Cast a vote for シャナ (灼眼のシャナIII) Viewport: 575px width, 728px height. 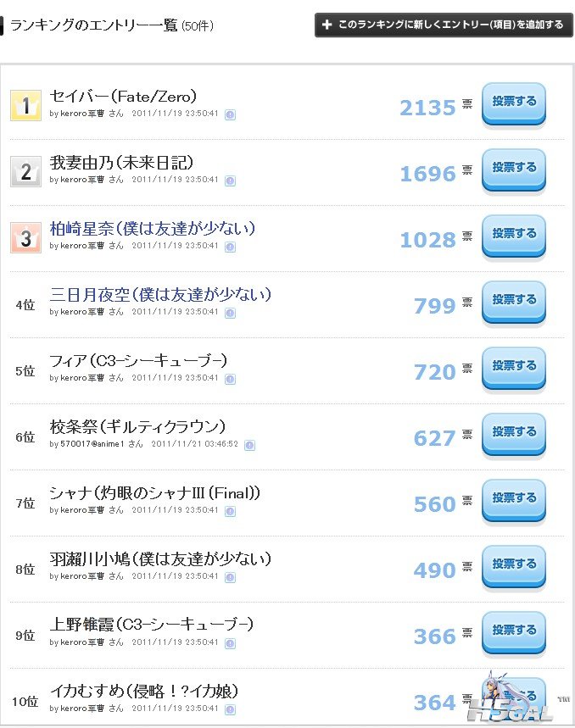(x=514, y=499)
